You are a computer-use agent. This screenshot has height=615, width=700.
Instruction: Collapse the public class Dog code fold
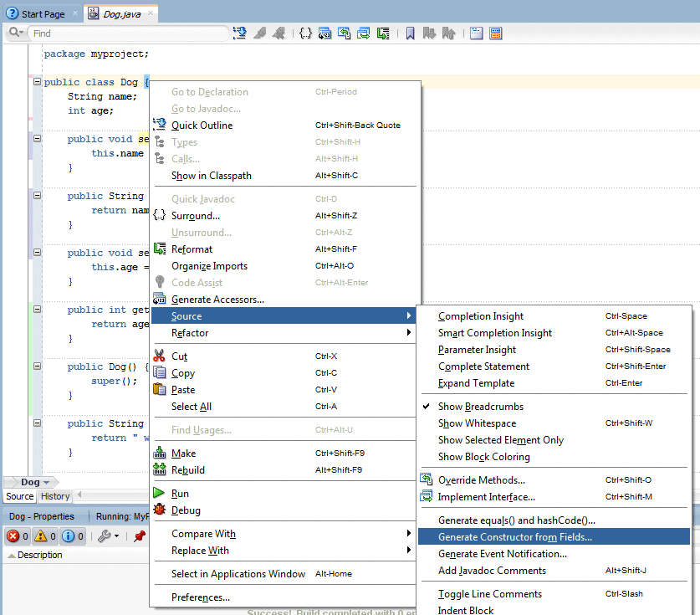click(37, 81)
